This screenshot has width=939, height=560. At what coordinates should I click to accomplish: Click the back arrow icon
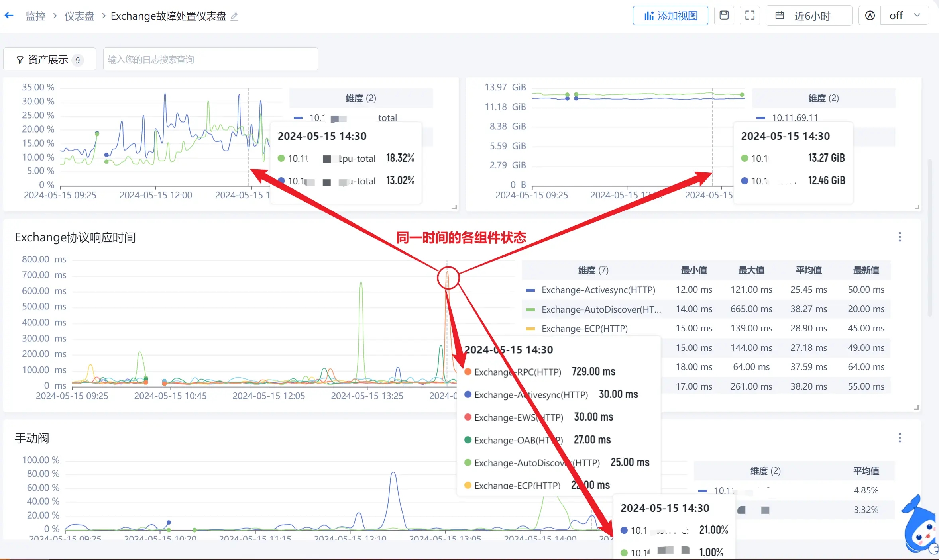[x=9, y=16]
